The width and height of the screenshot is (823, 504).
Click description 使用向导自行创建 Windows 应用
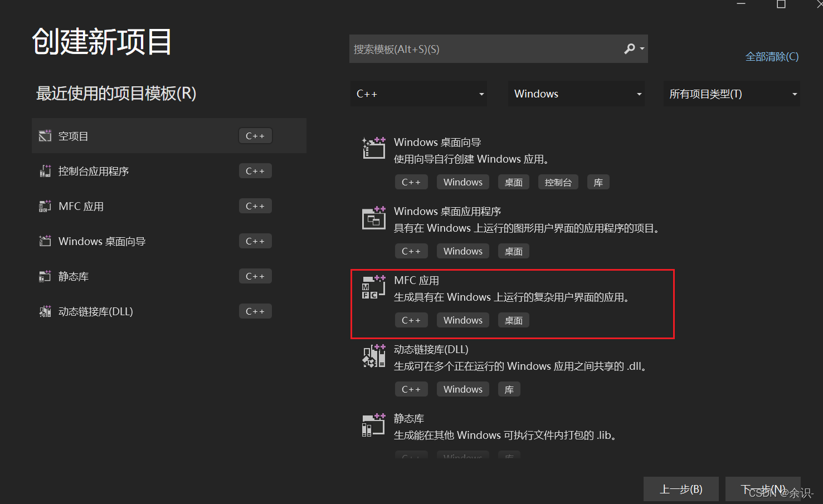coord(471,159)
